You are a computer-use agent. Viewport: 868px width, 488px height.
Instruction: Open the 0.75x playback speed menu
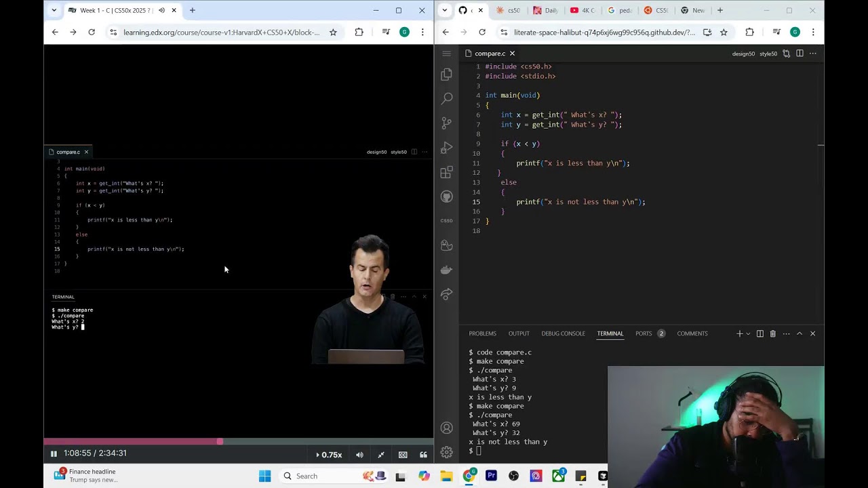(329, 455)
